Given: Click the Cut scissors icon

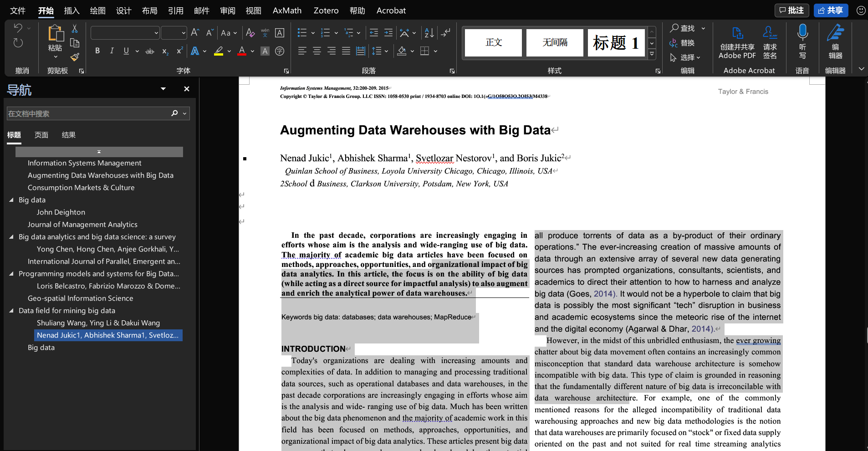Looking at the screenshot, I should (75, 29).
